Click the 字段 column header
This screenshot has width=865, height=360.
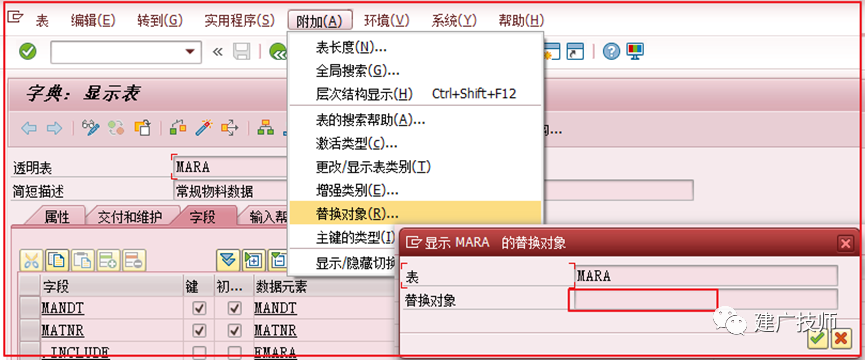pyautogui.click(x=112, y=286)
